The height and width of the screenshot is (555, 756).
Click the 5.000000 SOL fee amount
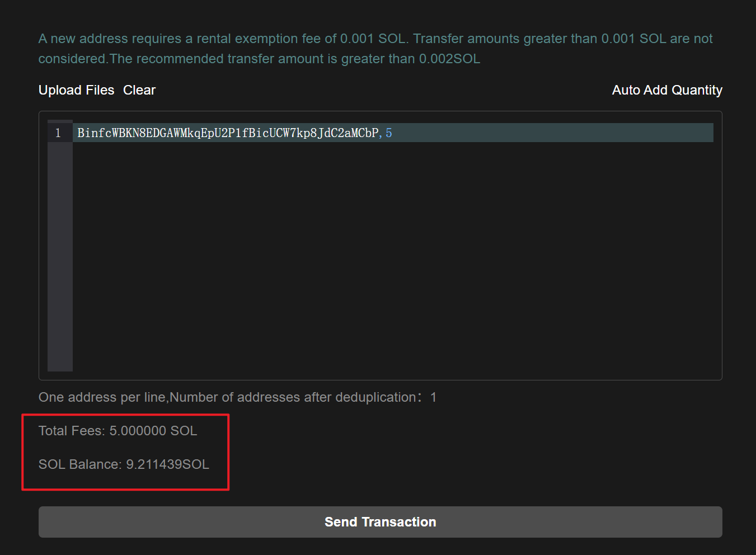[153, 431]
